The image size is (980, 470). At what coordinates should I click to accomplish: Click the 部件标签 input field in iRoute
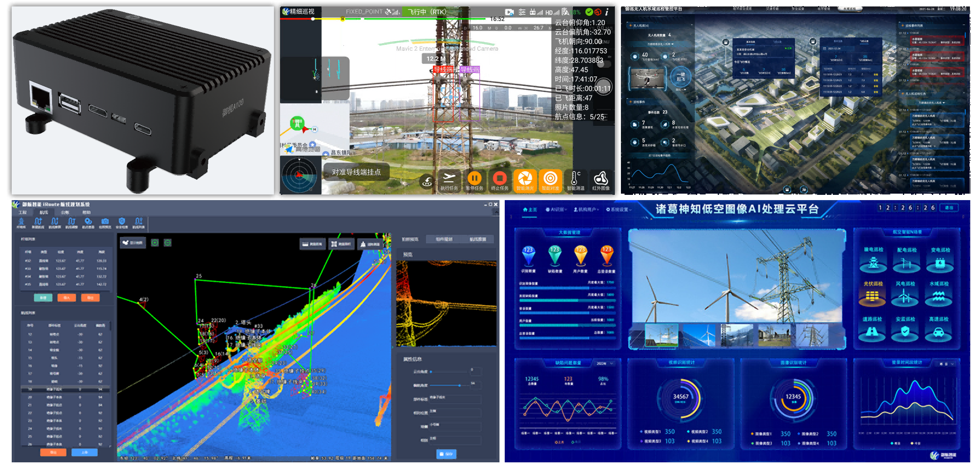[455, 399]
